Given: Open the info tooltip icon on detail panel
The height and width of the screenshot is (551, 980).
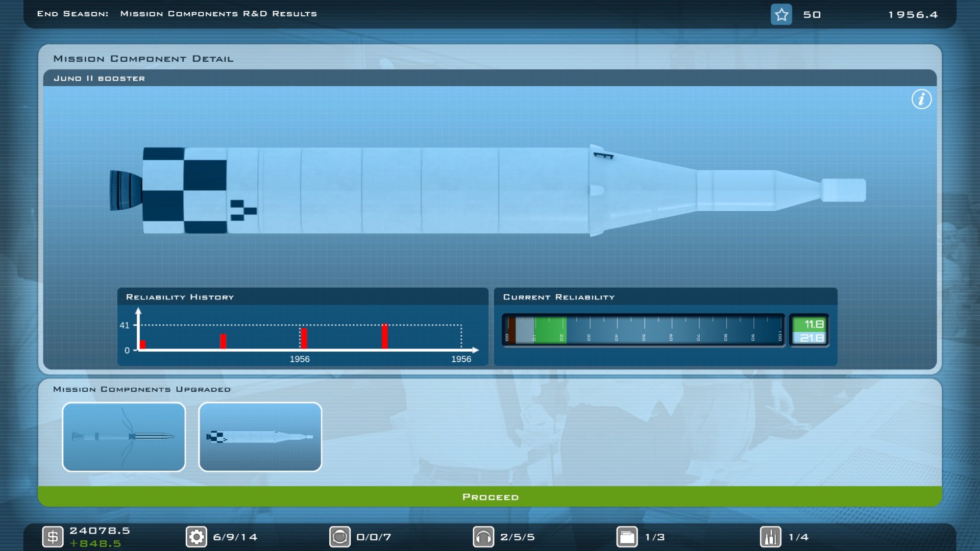Looking at the screenshot, I should pyautogui.click(x=922, y=99).
